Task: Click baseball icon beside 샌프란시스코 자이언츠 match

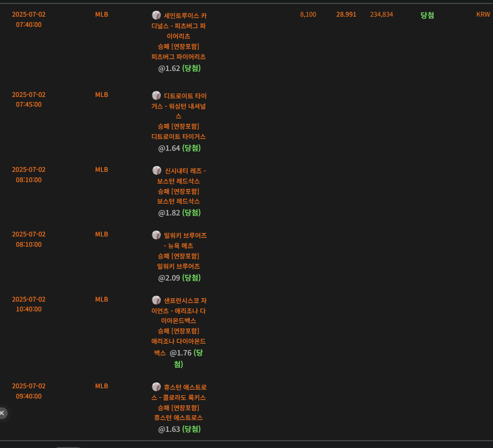Action: tap(156, 300)
